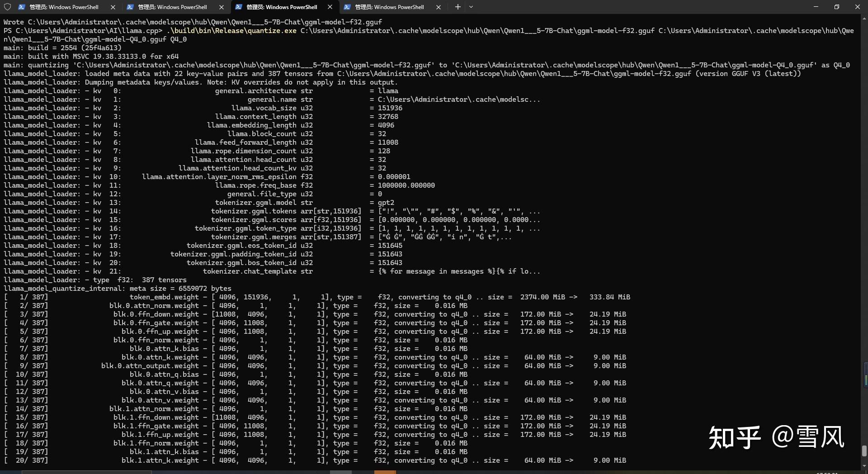868x474 pixels.
Task: Click the administrator shield icon in the title bar
Action: coord(7,7)
